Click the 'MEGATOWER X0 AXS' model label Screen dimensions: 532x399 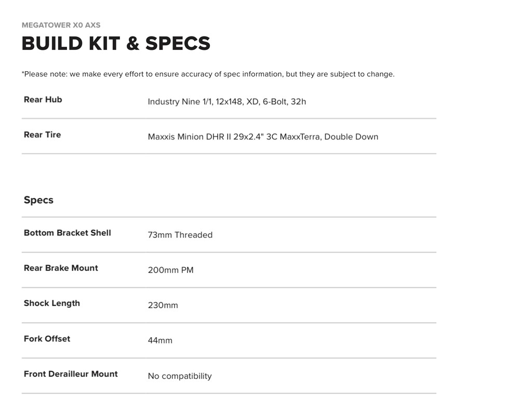tap(61, 25)
